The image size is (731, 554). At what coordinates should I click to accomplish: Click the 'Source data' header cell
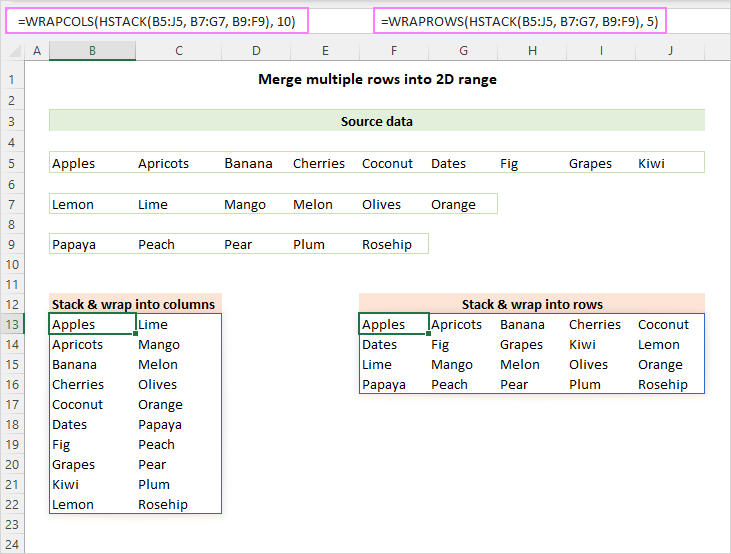click(x=377, y=121)
